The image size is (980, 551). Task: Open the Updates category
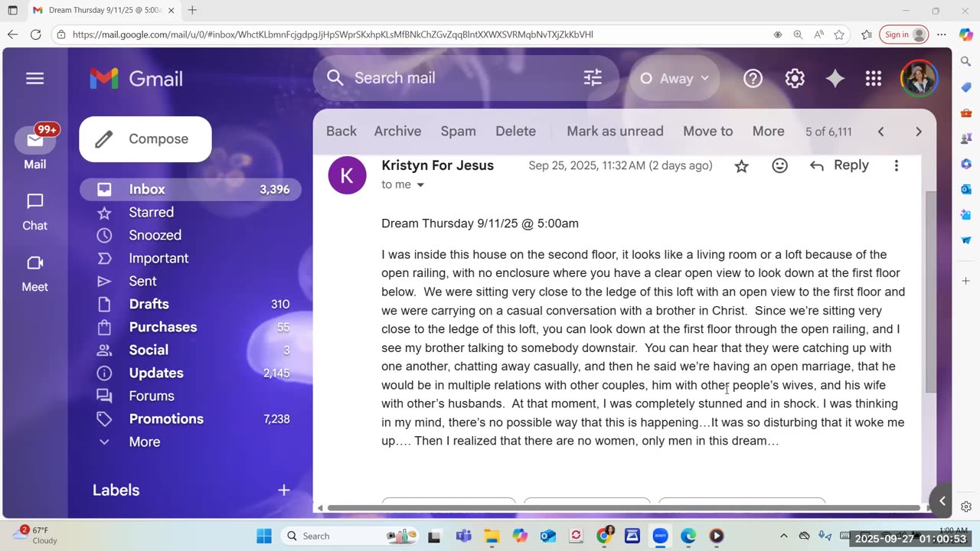[x=191, y=373]
